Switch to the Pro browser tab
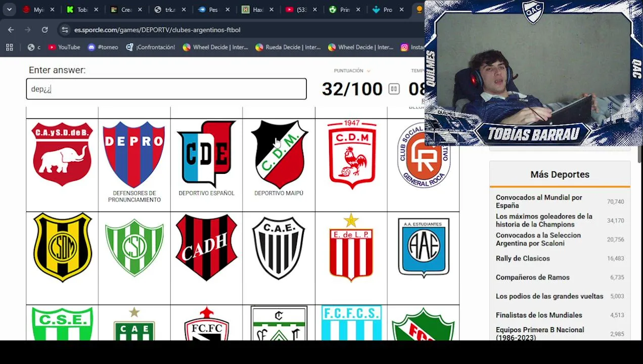Viewport: 643px width, 364px height. tap(383, 10)
